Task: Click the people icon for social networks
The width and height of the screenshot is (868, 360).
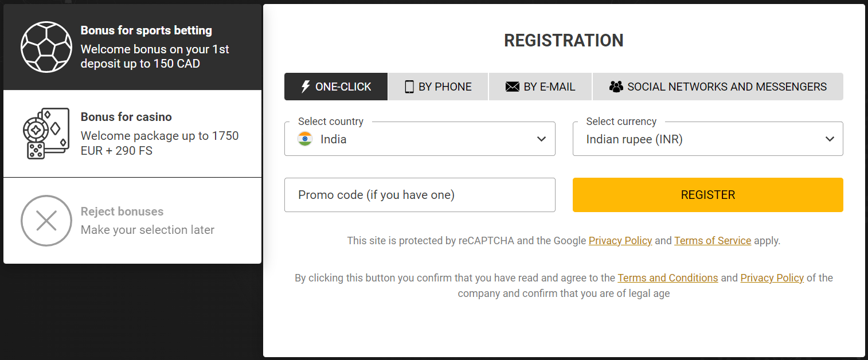Action: pyautogui.click(x=616, y=87)
